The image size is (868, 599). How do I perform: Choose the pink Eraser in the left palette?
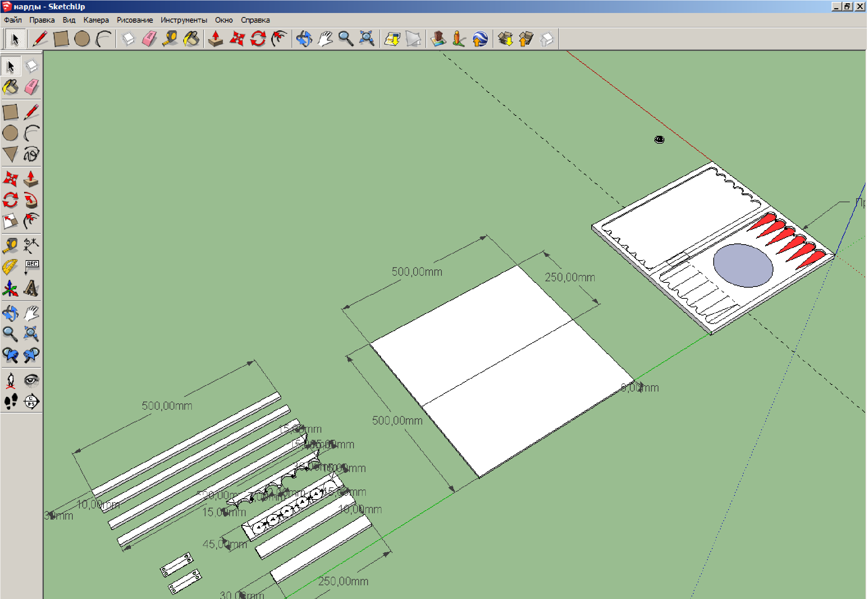point(32,88)
